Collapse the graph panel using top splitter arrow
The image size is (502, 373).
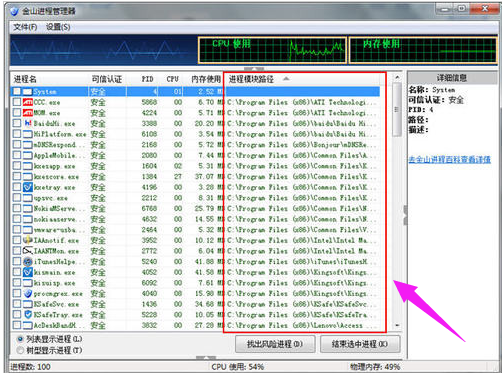tap(254, 69)
